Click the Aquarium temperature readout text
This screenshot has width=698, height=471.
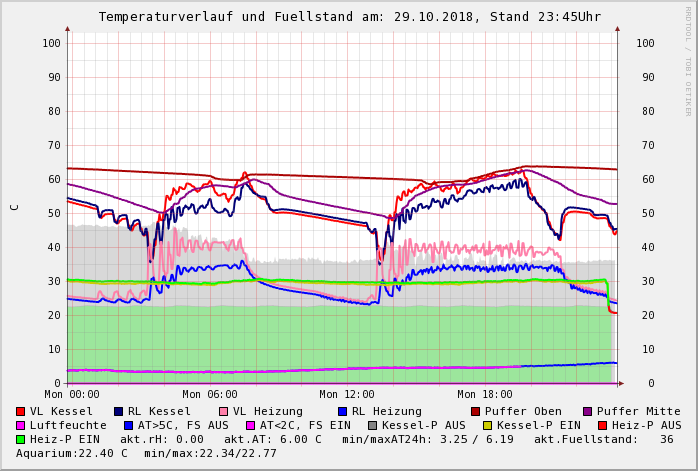(72, 453)
